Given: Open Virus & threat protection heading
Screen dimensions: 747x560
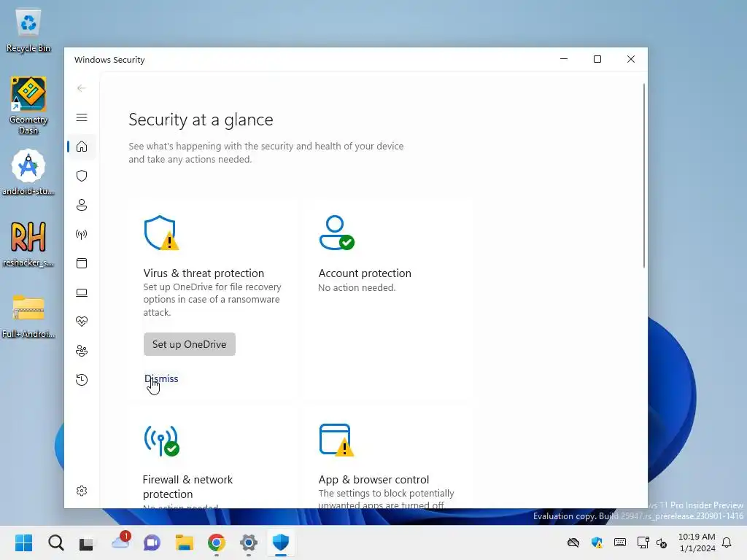Looking at the screenshot, I should click(x=204, y=273).
